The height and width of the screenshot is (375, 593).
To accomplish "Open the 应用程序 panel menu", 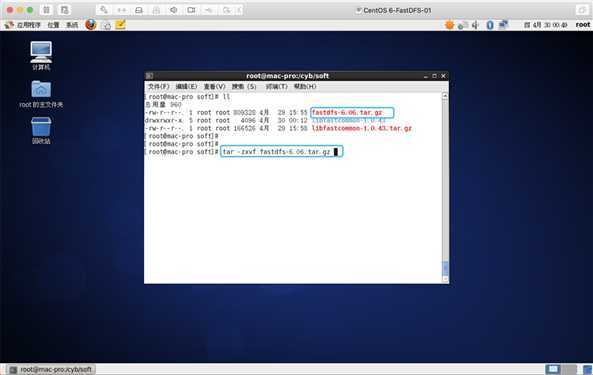I will click(29, 25).
